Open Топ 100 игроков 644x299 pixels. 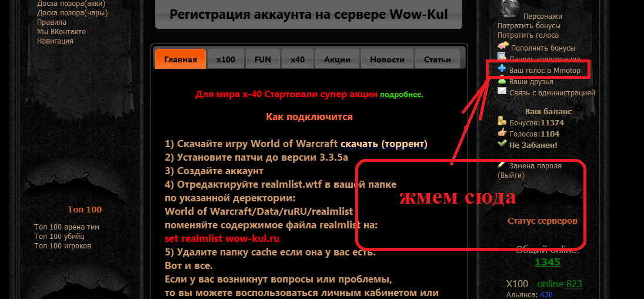point(63,246)
